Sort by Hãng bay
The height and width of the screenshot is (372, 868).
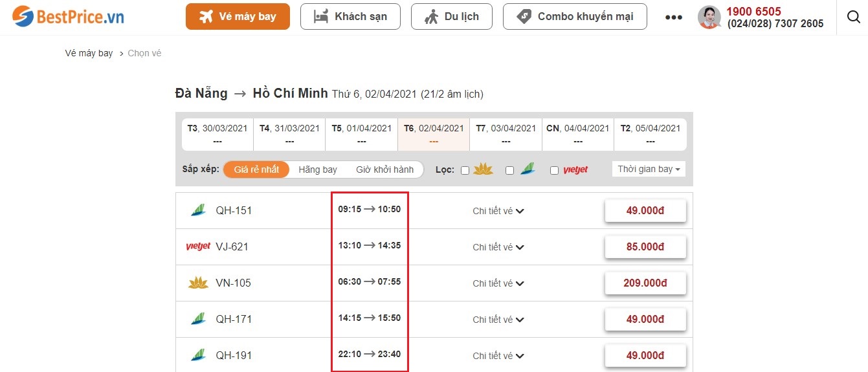click(318, 170)
